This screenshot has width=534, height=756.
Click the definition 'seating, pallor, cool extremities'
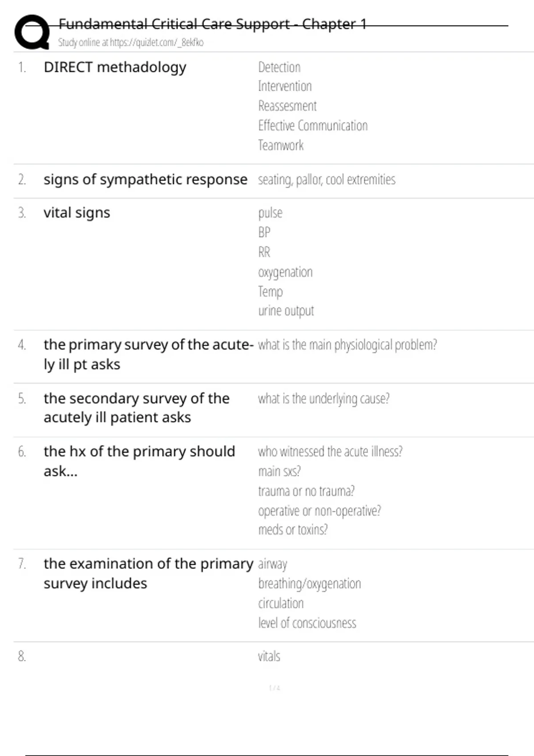pos(326,180)
